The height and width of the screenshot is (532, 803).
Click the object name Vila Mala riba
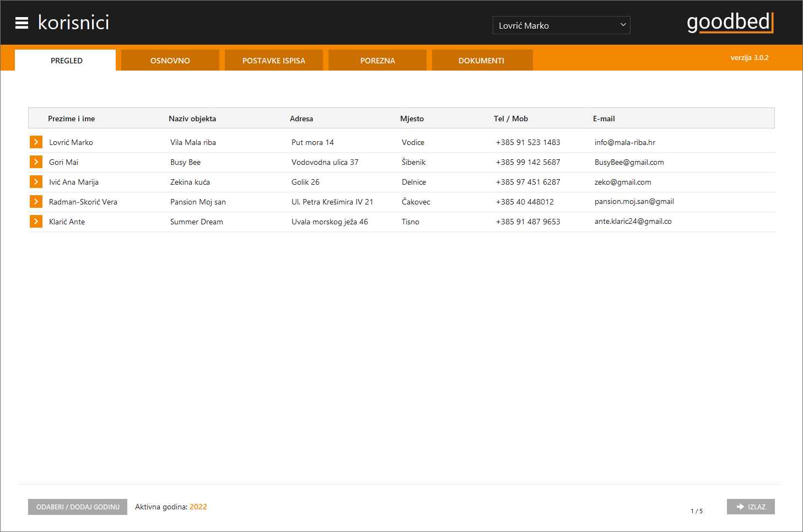193,142
